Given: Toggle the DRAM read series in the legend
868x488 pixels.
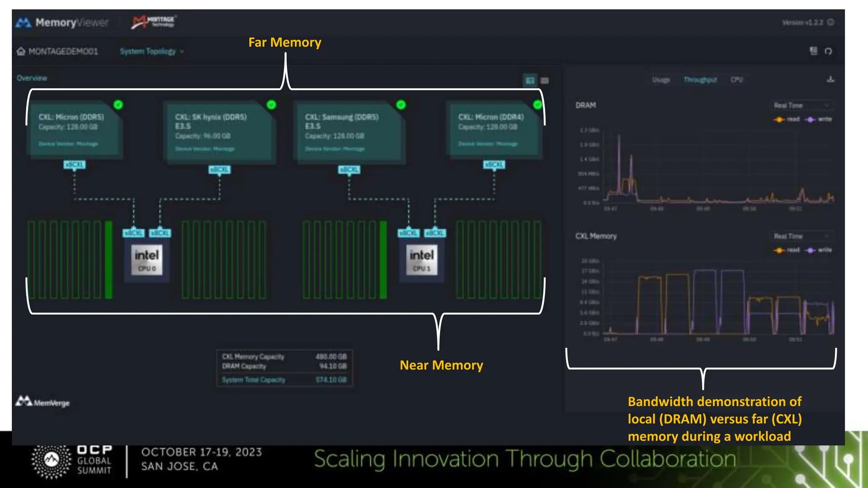Looking at the screenshot, I should [787, 119].
